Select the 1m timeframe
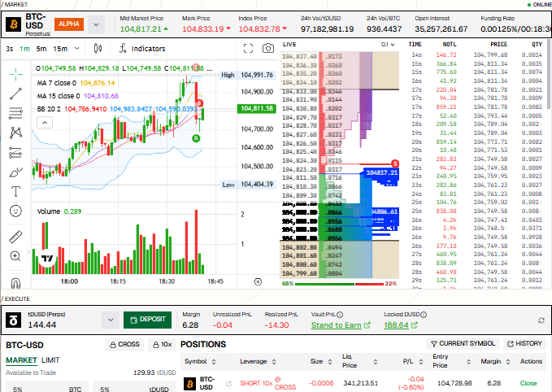The image size is (552, 392). pos(24,49)
